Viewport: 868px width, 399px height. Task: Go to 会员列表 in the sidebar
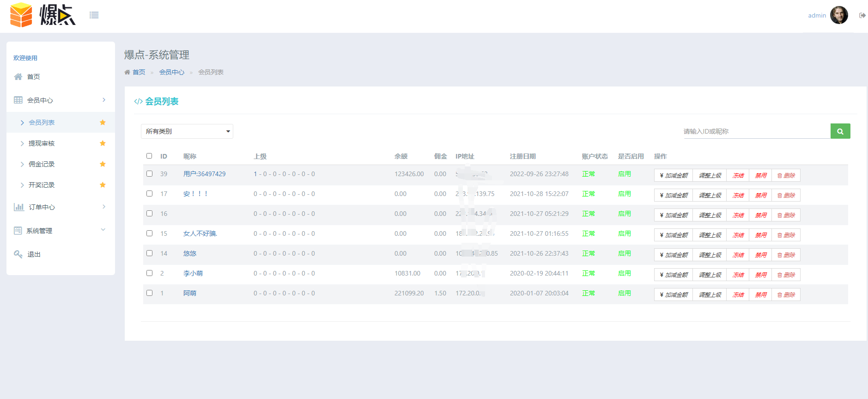42,123
